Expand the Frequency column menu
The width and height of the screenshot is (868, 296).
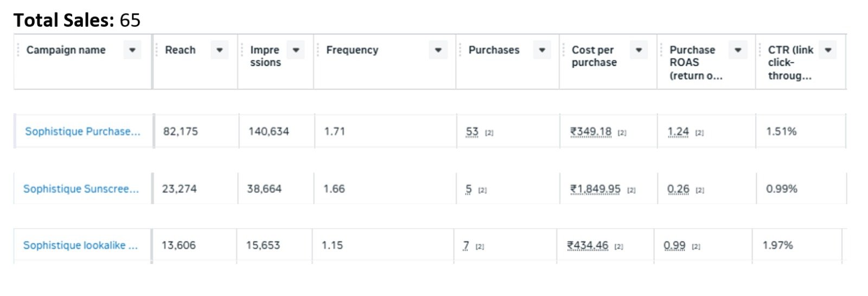click(438, 50)
